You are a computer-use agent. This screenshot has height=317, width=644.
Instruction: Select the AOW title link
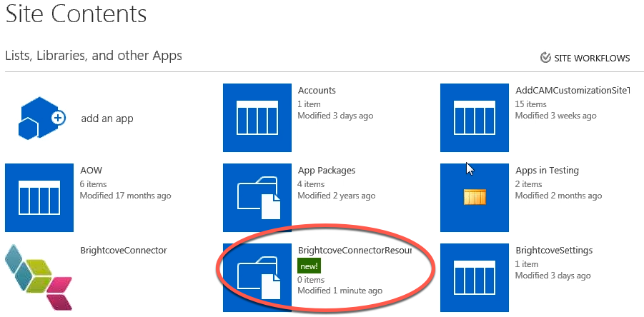tap(91, 171)
